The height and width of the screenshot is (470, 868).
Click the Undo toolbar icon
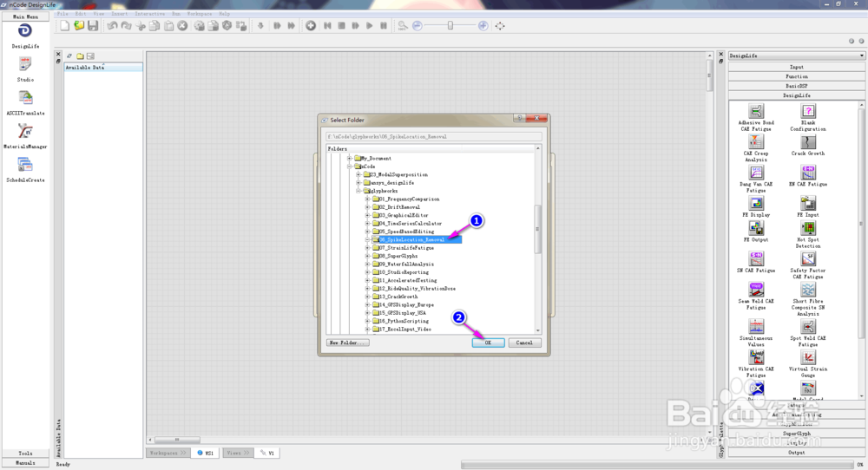[112, 26]
